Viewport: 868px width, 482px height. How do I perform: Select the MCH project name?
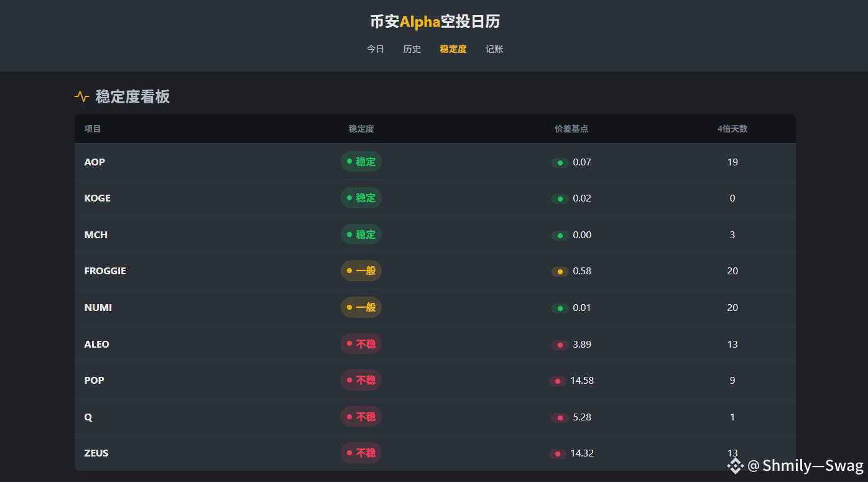pos(96,234)
